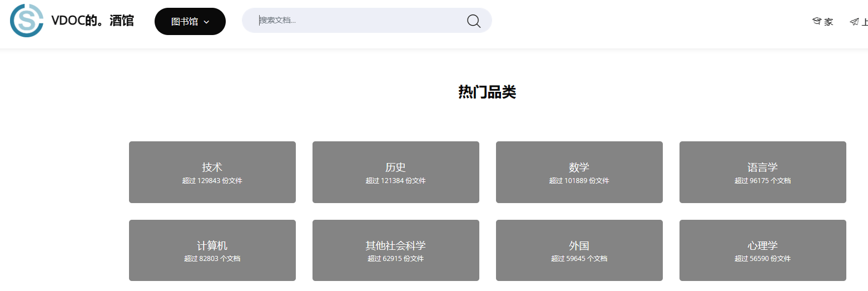Screen dimensions: 868x291
Task: Focus the 搜索文档 search field
Action: click(x=356, y=21)
